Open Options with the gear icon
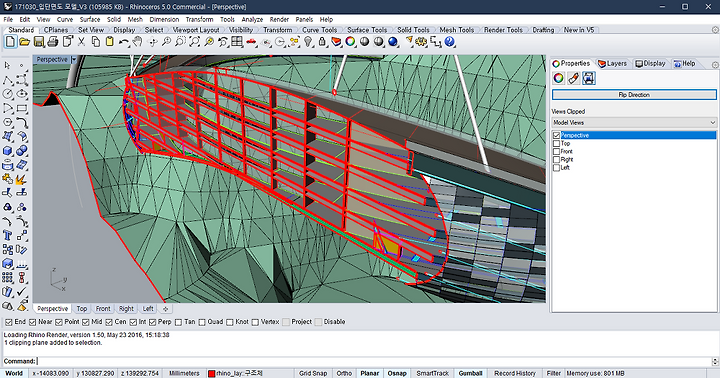Screen dimensions: 720x378 [x=421, y=42]
